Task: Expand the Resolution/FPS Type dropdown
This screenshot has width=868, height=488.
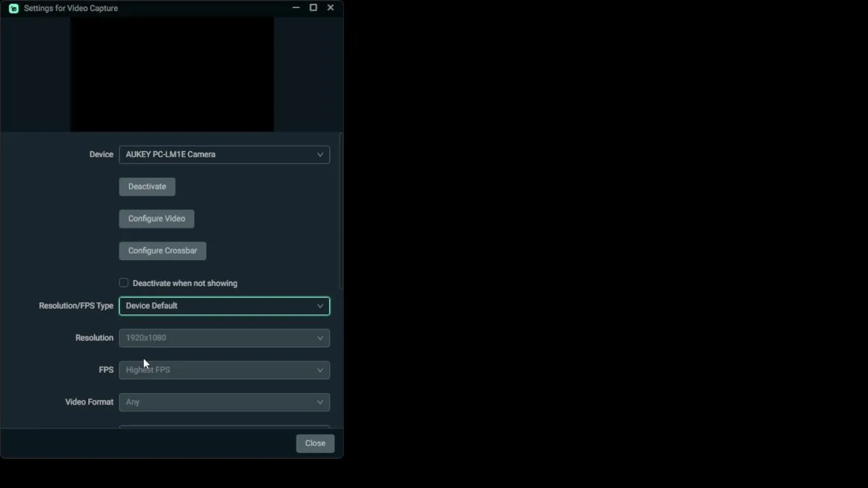Action: tap(224, 306)
